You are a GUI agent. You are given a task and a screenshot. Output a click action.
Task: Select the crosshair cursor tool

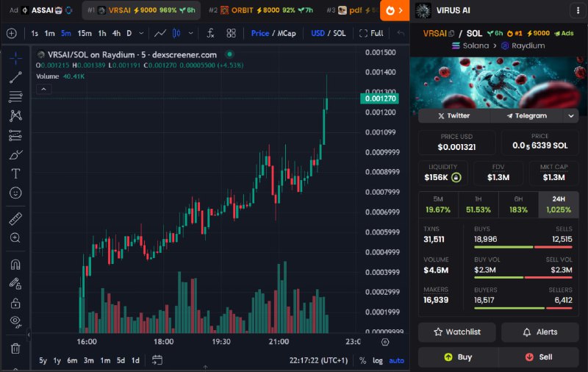tap(15, 58)
